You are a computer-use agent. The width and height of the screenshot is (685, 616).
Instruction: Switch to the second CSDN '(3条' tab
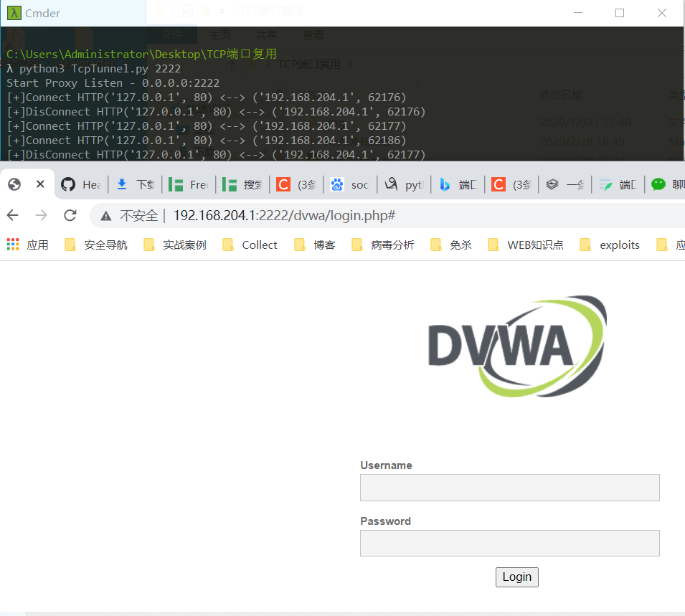tap(511, 185)
